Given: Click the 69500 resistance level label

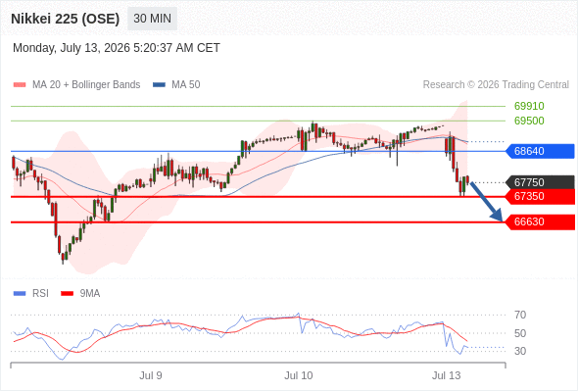Looking at the screenshot, I should click(x=529, y=121).
